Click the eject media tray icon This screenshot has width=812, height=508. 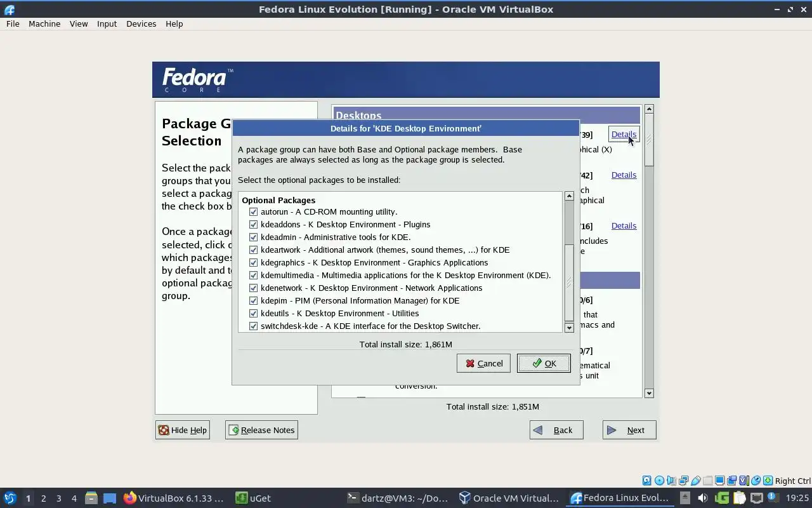click(685, 498)
